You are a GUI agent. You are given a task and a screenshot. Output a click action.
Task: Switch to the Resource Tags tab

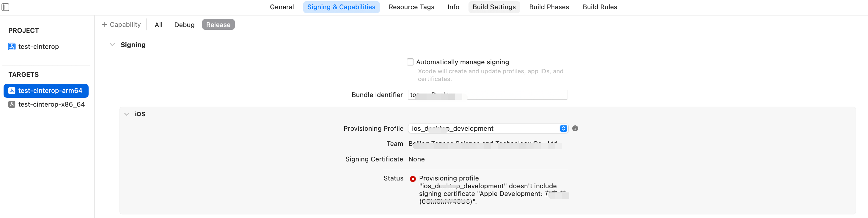point(411,7)
